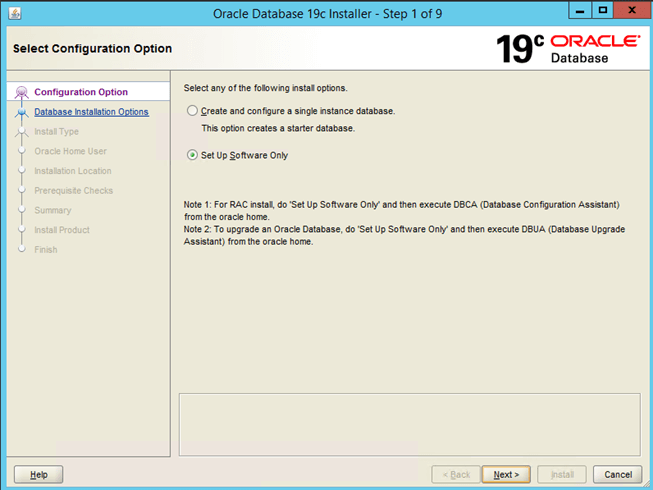Click the Prerequisite Checks step
The height and width of the screenshot is (490, 653).
pos(73,191)
